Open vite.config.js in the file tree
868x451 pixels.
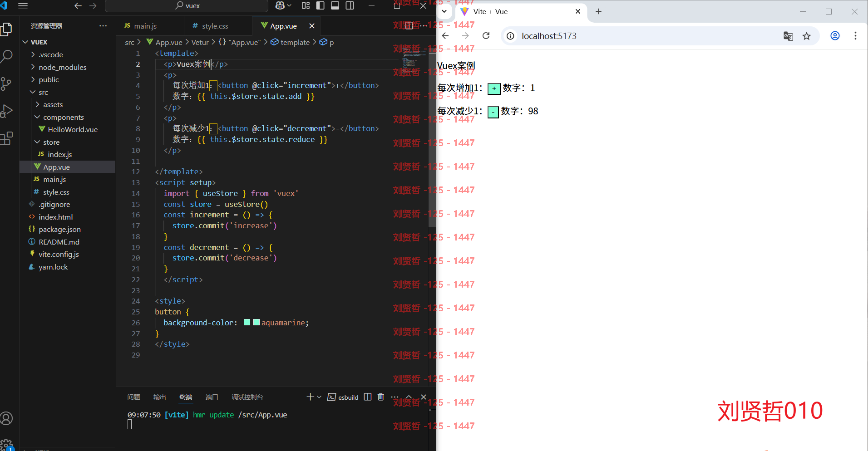point(67,254)
